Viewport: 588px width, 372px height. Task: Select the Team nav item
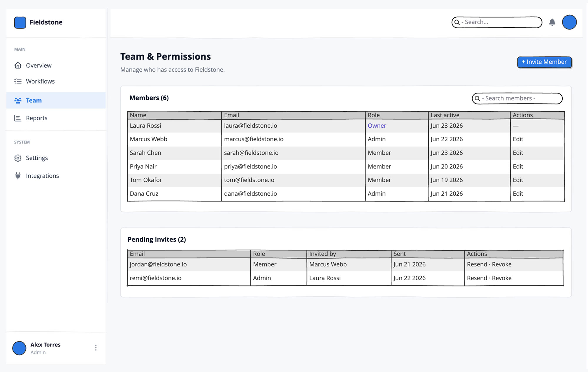point(56,101)
